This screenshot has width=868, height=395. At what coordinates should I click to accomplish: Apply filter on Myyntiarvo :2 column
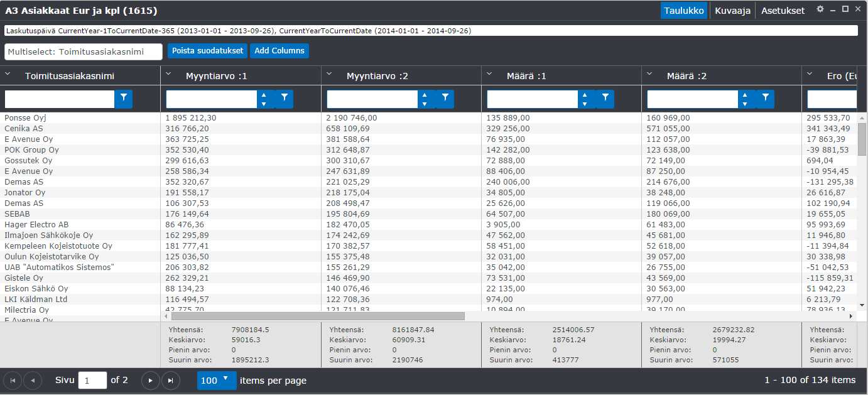(445, 98)
